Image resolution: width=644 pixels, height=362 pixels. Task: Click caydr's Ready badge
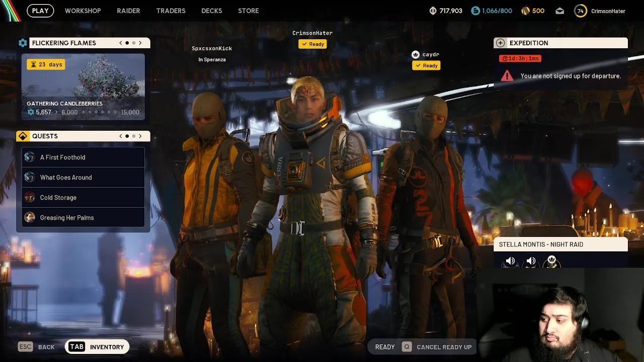426,66
